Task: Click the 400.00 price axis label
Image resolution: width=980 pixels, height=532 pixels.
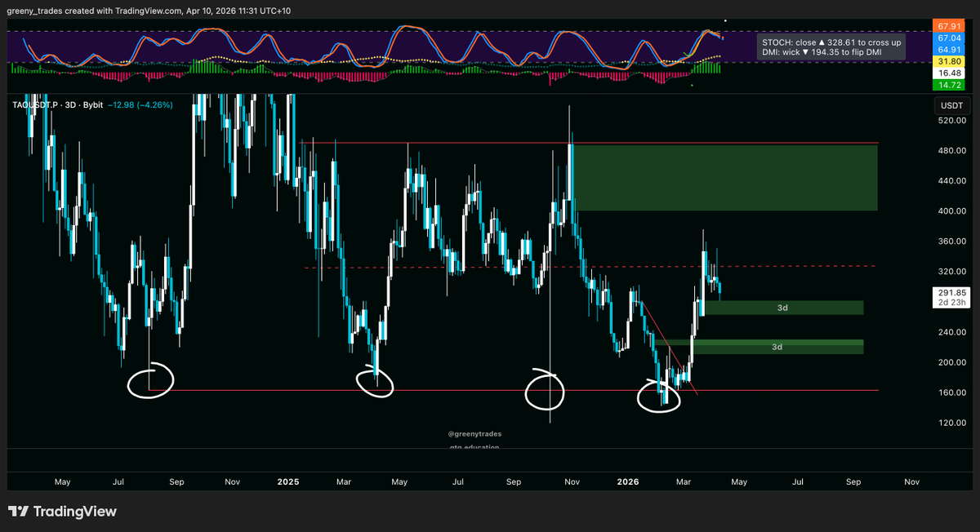Action: point(952,211)
